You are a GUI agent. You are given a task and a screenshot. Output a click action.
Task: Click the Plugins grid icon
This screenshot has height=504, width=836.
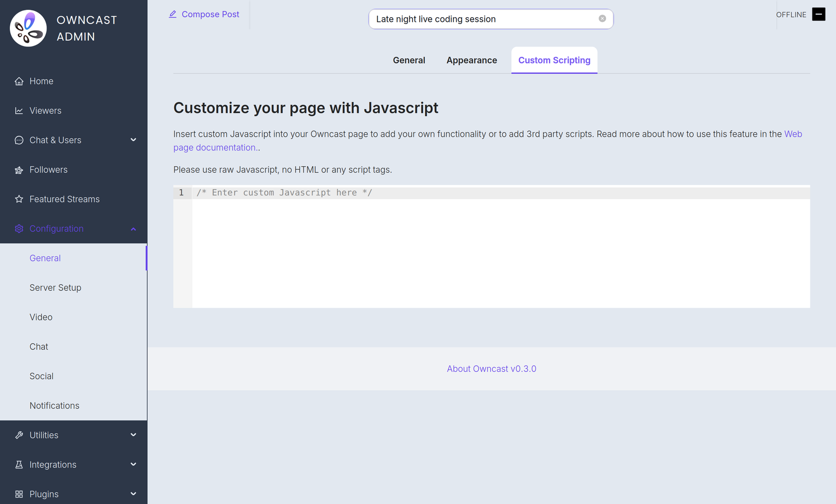[x=19, y=494]
